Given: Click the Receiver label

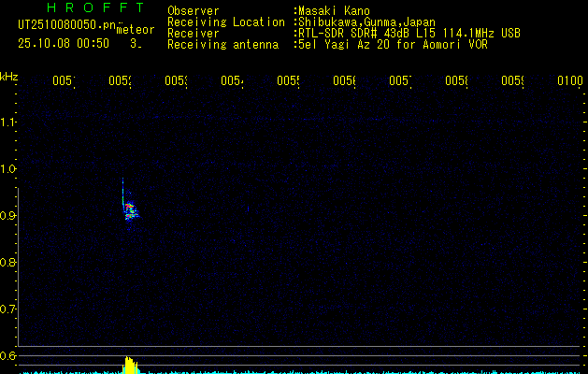Looking at the screenshot, I should point(194,34).
